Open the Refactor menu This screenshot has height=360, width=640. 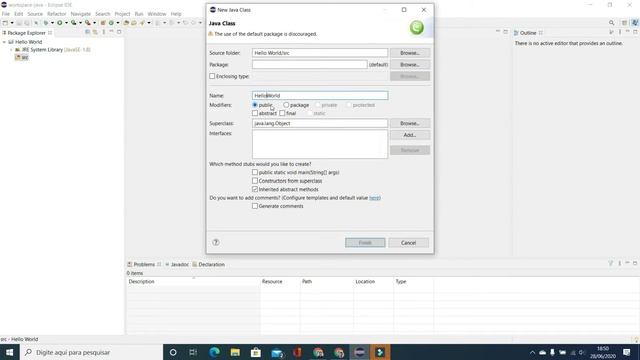pos(56,14)
